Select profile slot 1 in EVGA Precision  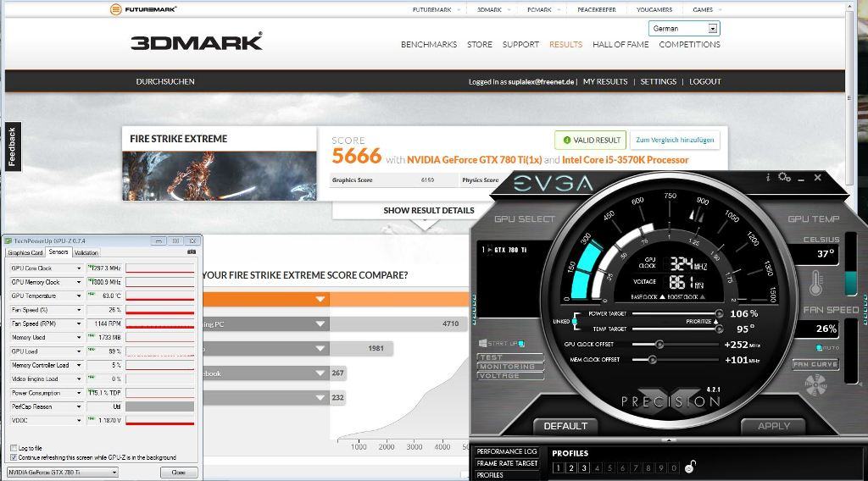point(558,467)
